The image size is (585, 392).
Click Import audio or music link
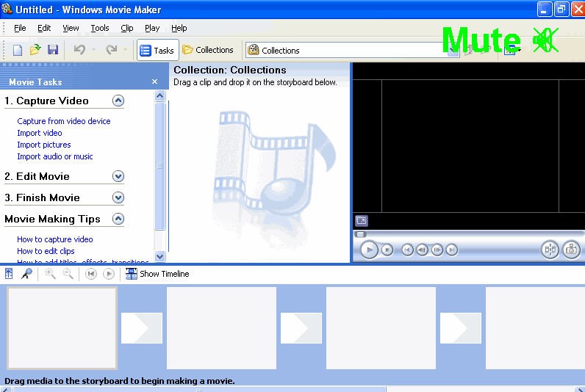(x=55, y=156)
